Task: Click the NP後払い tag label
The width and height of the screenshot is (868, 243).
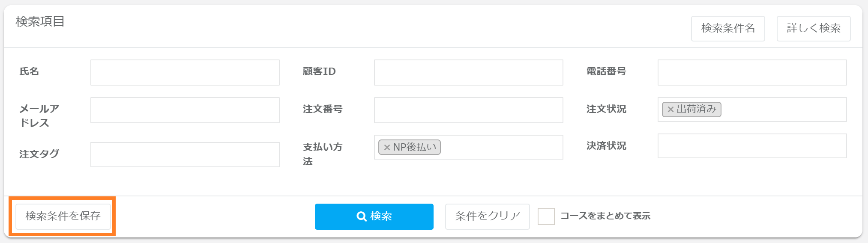Action: [414, 147]
